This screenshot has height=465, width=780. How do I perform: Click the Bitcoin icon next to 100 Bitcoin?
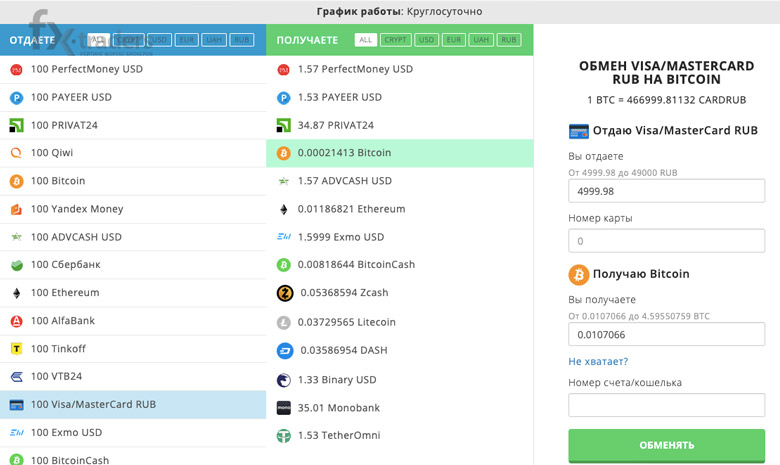[16, 181]
